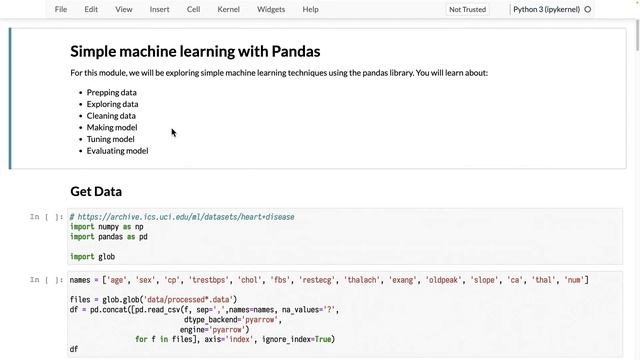The height and width of the screenshot is (360, 640).
Task: Open the Help menu
Action: tap(310, 9)
